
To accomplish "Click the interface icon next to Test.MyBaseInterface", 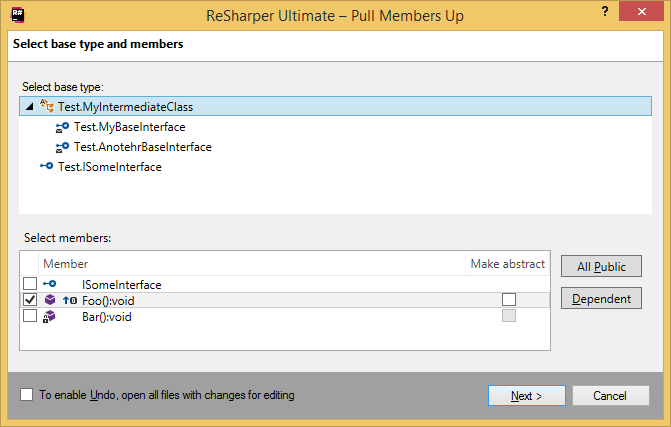I will [63, 127].
